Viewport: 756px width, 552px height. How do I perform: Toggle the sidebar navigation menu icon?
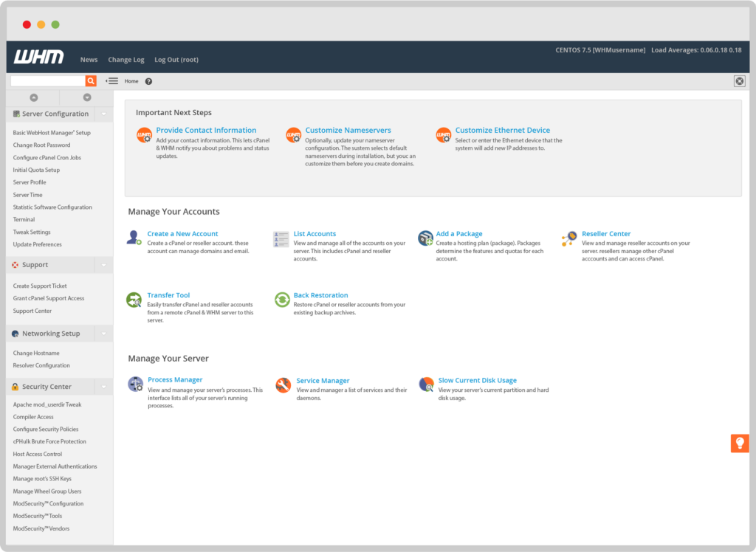[112, 81]
